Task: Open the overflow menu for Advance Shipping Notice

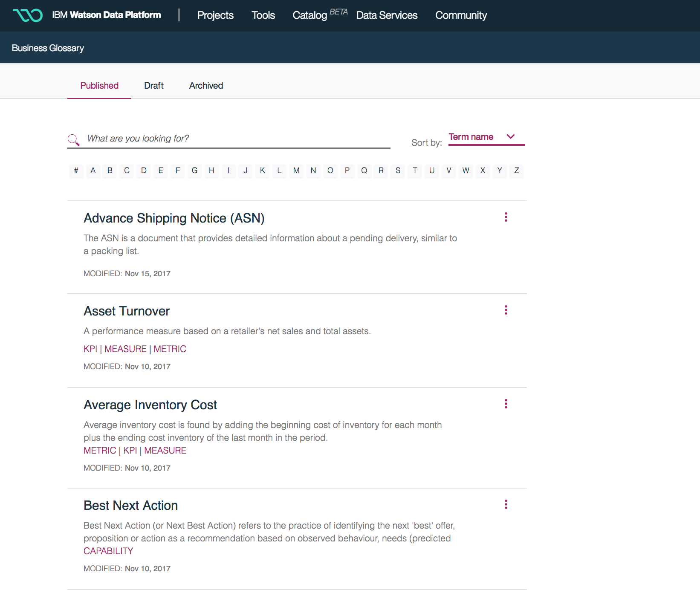Action: click(506, 217)
